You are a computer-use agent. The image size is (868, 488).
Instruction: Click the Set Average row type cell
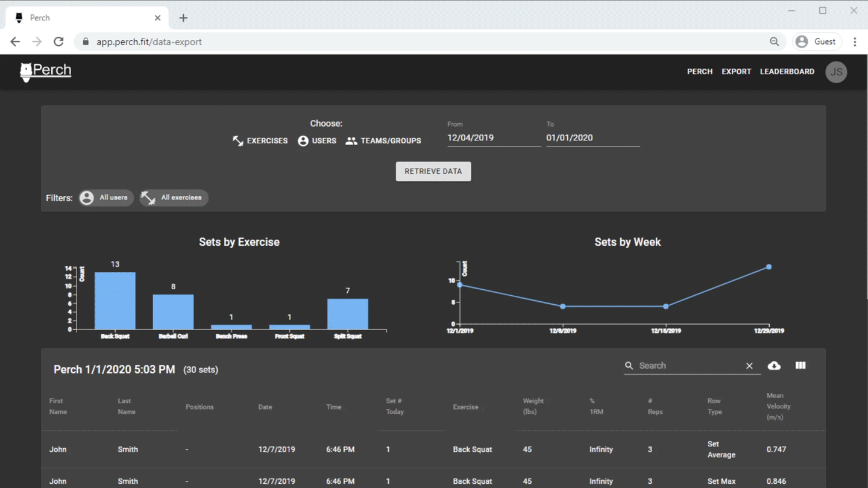tap(722, 449)
